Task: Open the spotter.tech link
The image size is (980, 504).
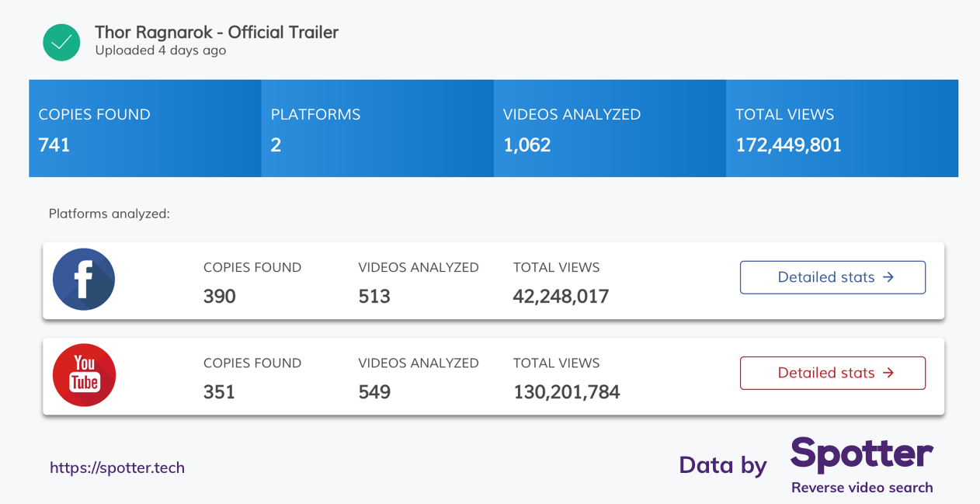Action: 117,468
